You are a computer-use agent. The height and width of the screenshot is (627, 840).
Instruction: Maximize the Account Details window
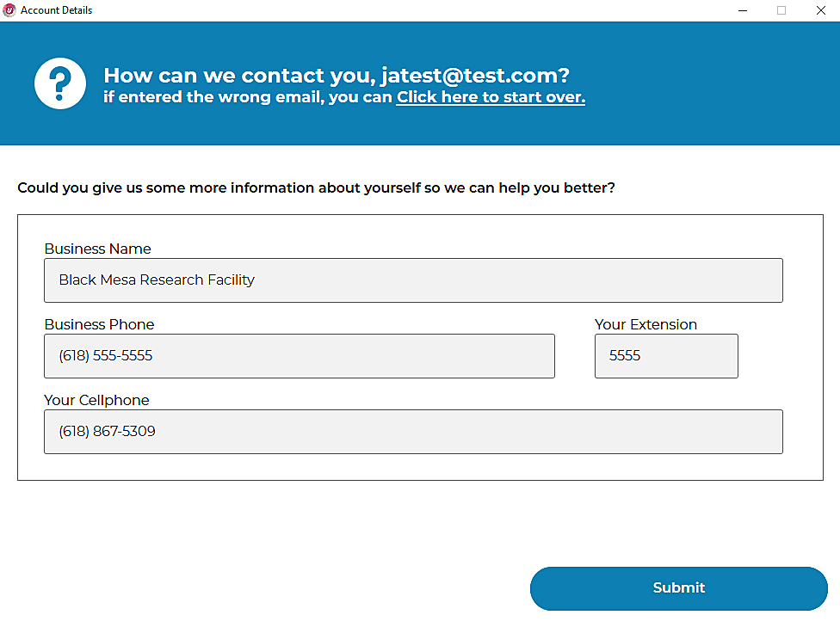point(781,10)
